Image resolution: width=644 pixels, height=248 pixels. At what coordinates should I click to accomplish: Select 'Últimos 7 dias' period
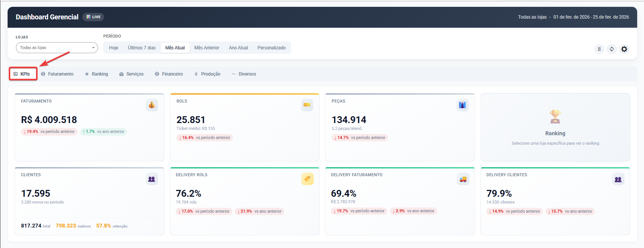(x=142, y=48)
